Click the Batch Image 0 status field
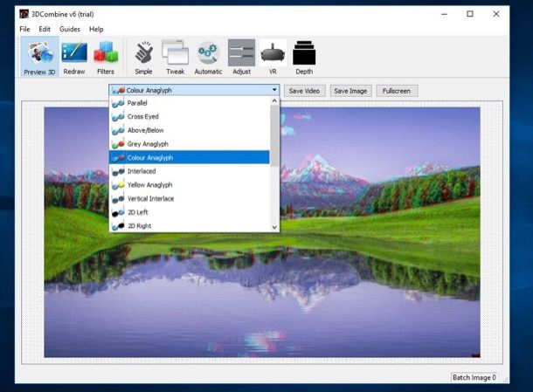533x392 pixels. [474, 377]
